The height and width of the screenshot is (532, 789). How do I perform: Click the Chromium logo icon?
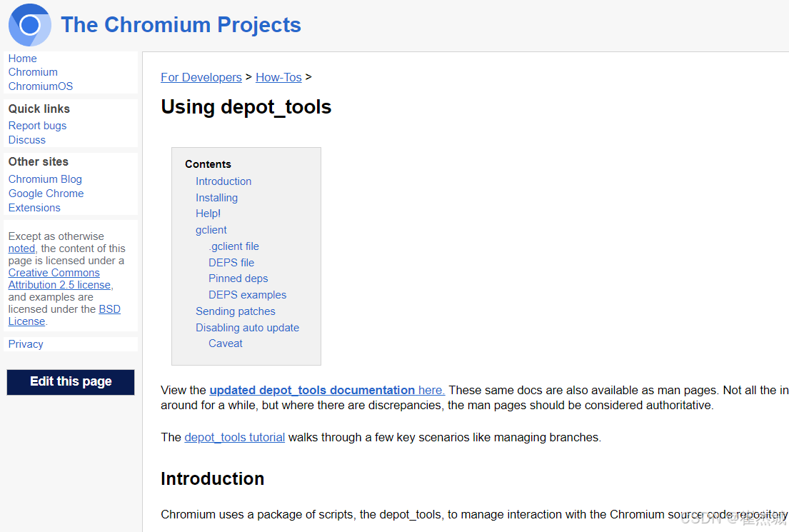[30, 25]
